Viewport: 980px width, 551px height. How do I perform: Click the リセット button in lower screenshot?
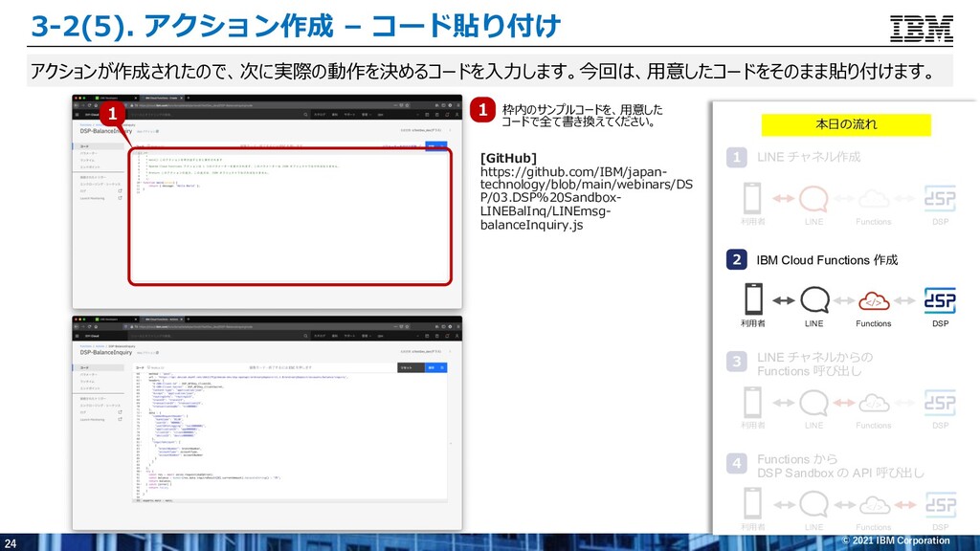tap(412, 368)
